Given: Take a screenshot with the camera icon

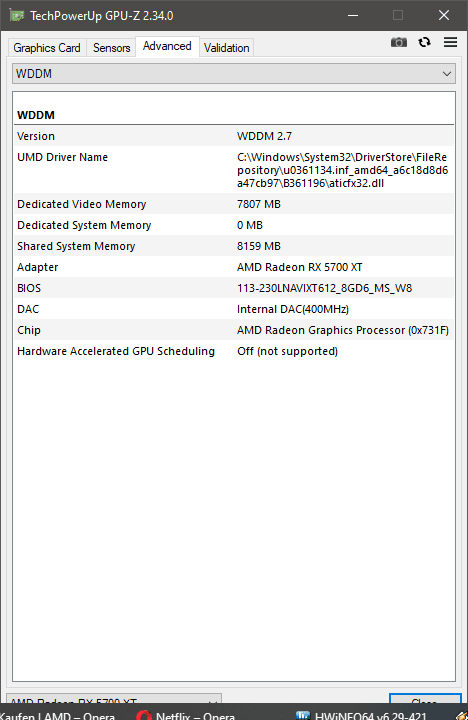Looking at the screenshot, I should pos(399,43).
